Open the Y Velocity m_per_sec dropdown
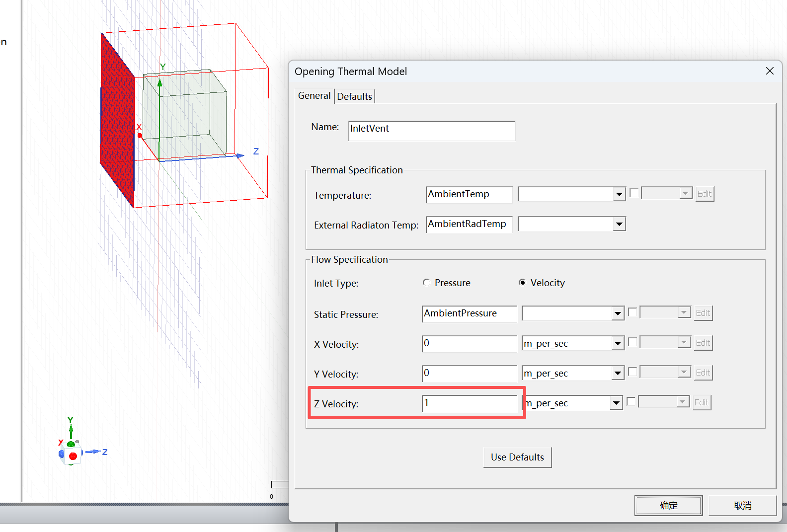The width and height of the screenshot is (787, 532). tap(618, 373)
